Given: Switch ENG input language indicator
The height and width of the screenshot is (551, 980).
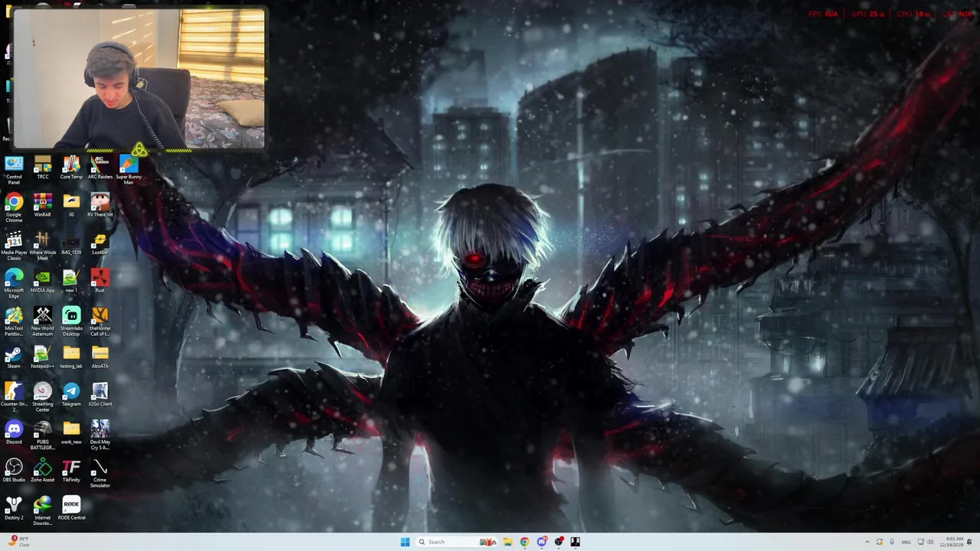Looking at the screenshot, I should [906, 542].
